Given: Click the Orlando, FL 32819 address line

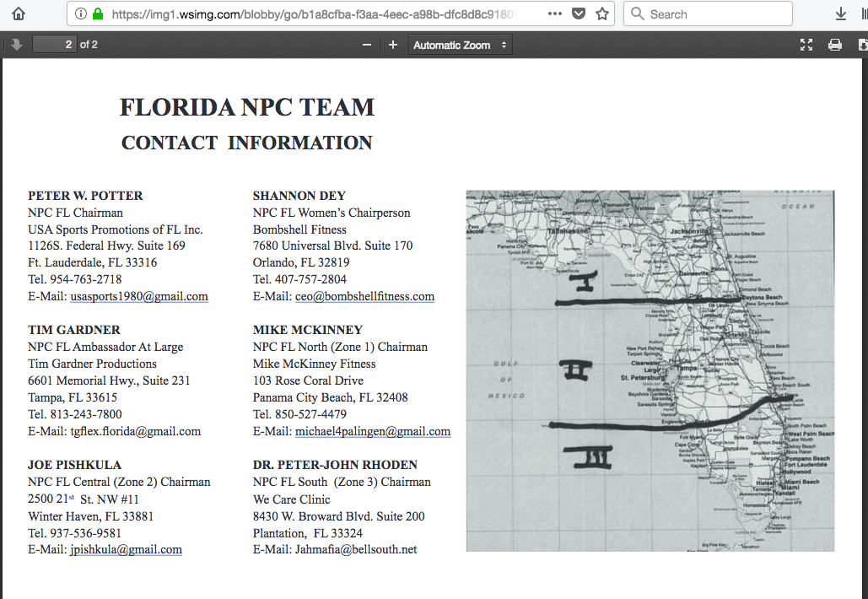Looking at the screenshot, I should pos(301,262).
